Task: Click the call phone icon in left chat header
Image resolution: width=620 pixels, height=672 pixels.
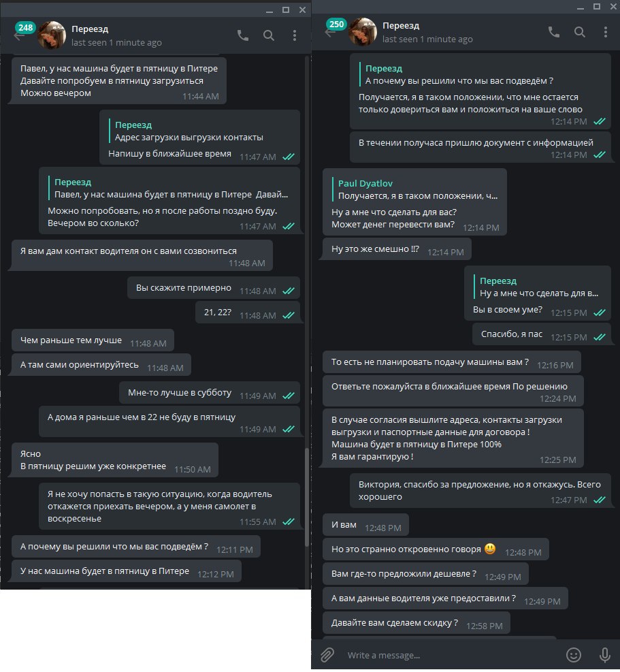Action: coord(243,35)
